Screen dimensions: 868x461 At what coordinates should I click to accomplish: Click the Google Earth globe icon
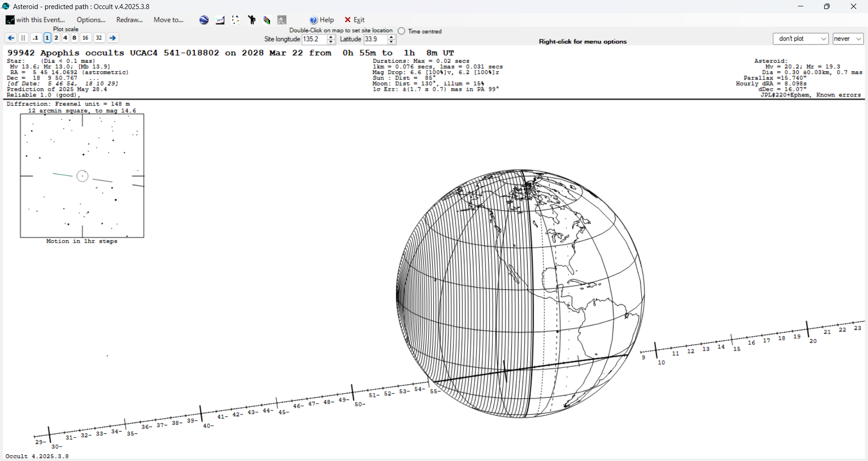pyautogui.click(x=204, y=20)
